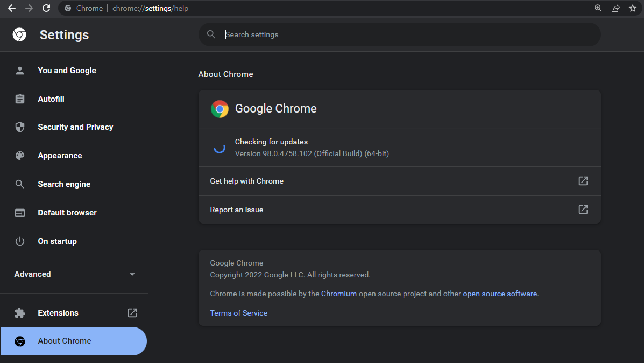Go back using the browser back arrow

[x=11, y=8]
